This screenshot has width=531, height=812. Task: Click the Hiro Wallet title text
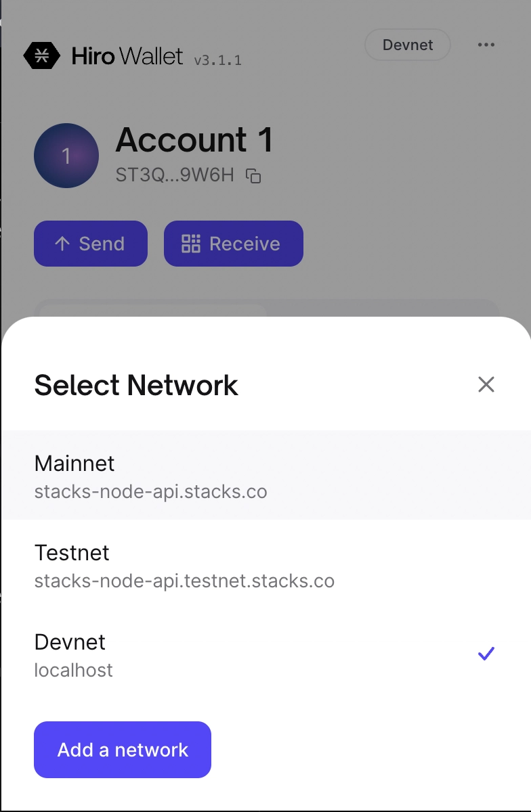(x=127, y=55)
